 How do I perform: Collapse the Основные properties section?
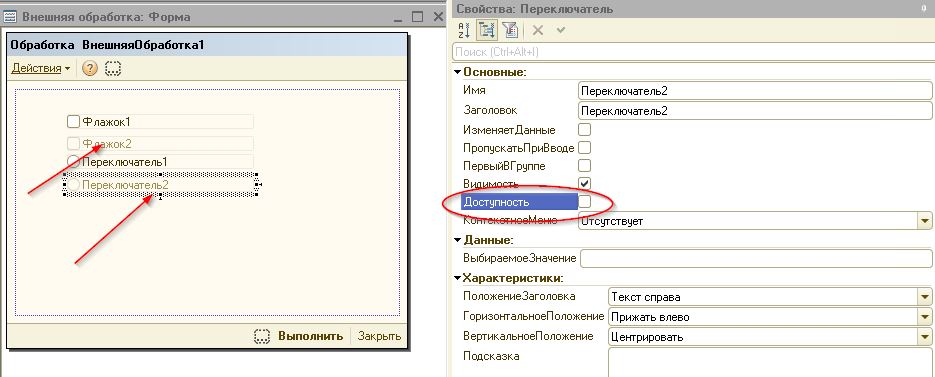[x=458, y=72]
